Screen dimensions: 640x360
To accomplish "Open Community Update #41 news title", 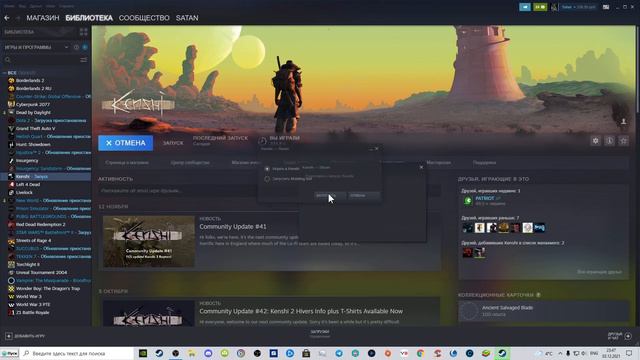I will [x=233, y=227].
